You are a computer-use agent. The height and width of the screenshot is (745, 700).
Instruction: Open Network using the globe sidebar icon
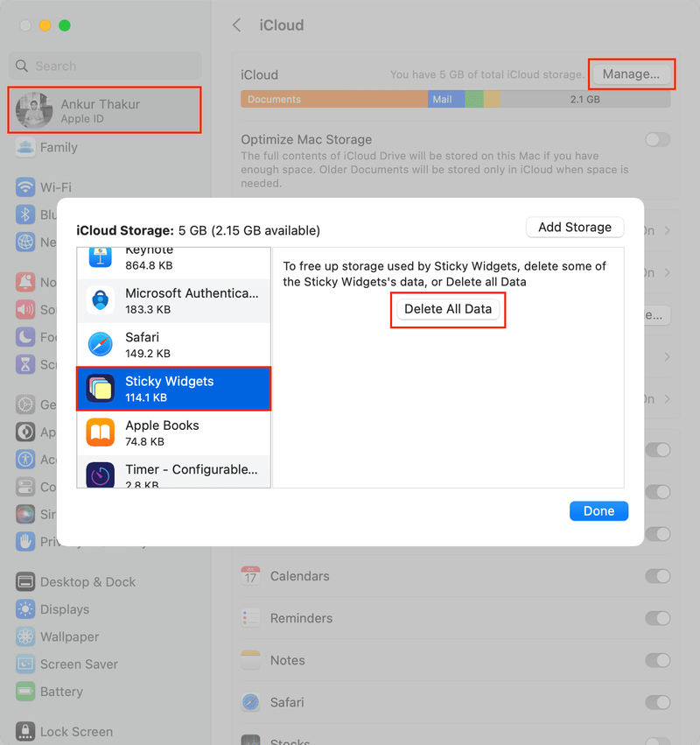click(x=25, y=242)
